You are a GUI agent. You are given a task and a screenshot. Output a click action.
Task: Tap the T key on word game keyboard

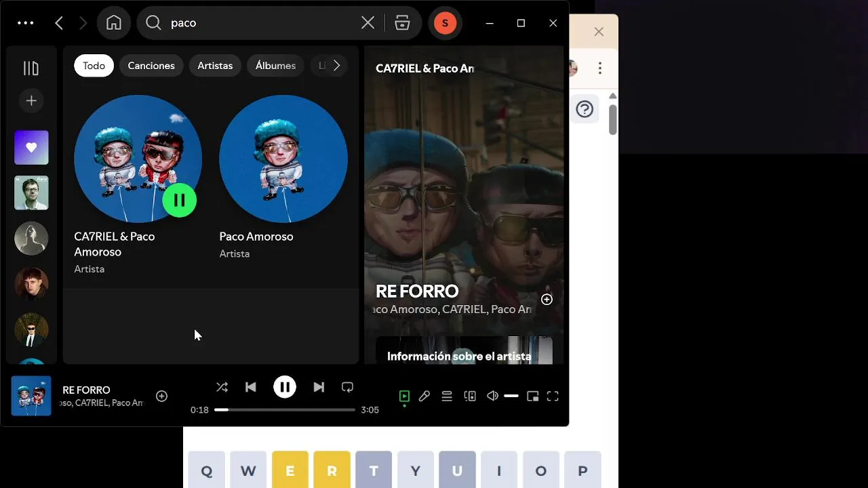click(374, 470)
